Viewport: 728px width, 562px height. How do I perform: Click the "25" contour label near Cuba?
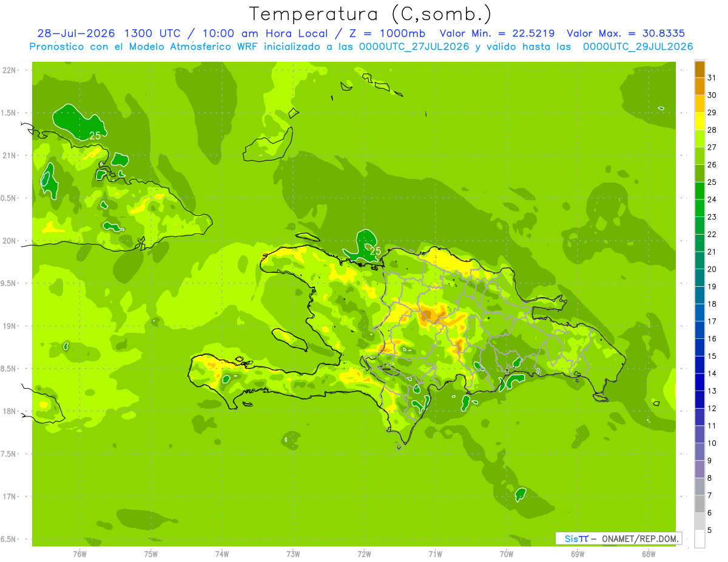95,136
